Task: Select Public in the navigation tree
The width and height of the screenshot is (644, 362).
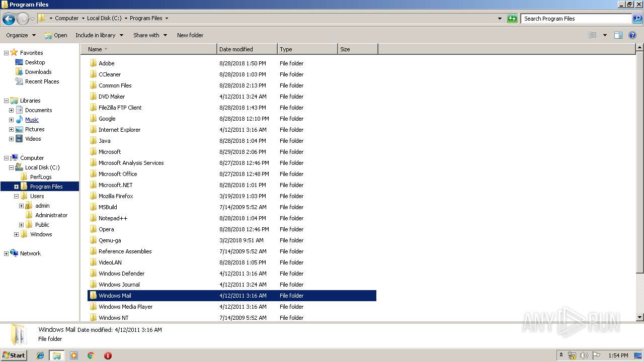Action: [42, 225]
